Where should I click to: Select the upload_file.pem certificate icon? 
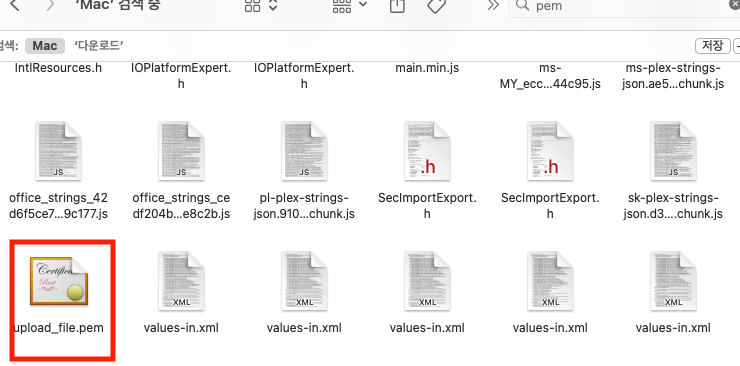pos(59,281)
